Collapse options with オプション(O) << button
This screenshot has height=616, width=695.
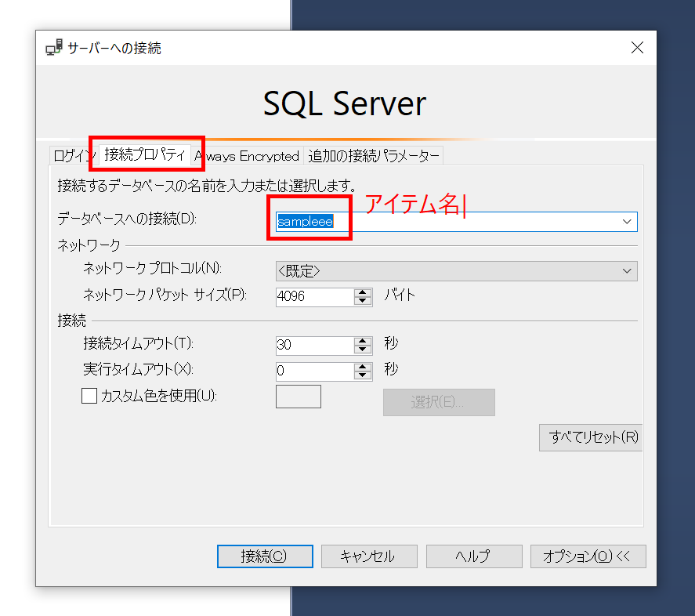pos(588,556)
